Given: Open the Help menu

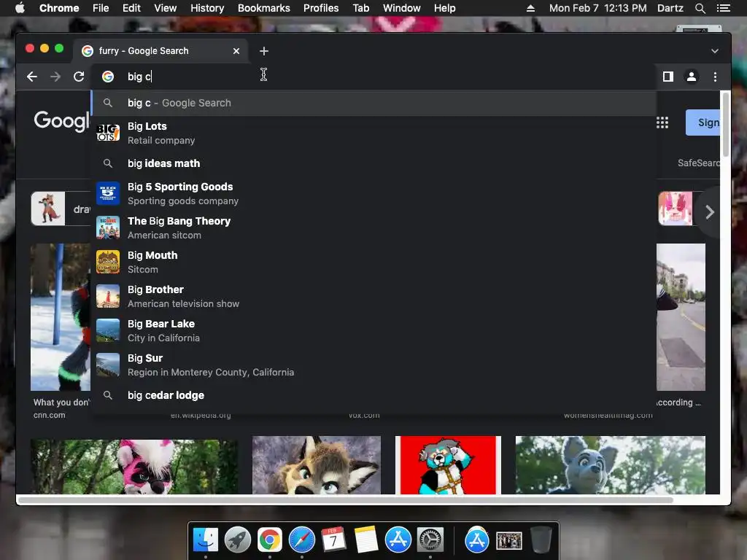Looking at the screenshot, I should 444,8.
